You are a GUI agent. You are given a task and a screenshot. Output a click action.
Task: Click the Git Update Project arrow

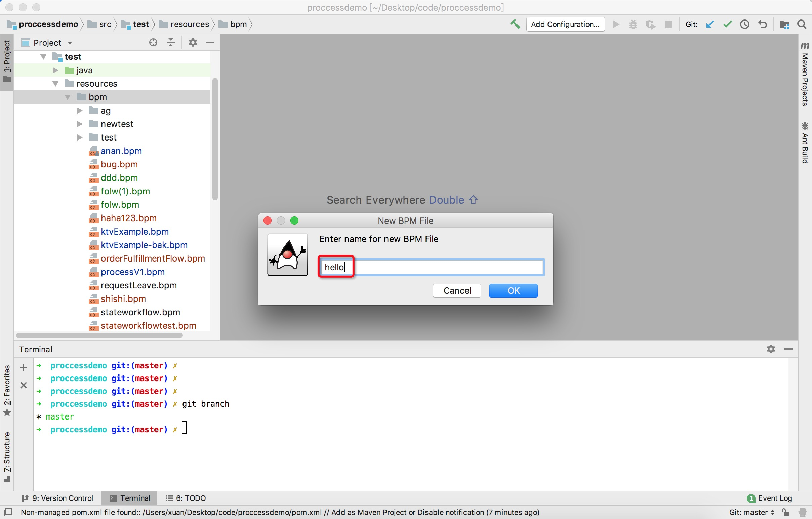click(x=710, y=24)
